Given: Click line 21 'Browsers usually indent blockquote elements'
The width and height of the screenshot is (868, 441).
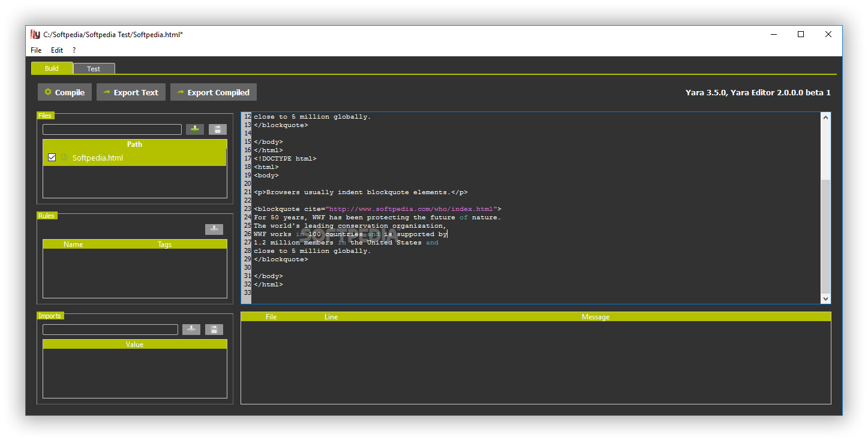Looking at the screenshot, I should click(361, 192).
